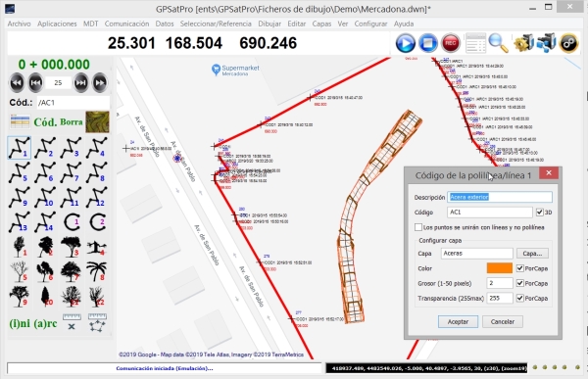Click the Aceptar button
The width and height of the screenshot is (588, 379).
[x=458, y=321]
